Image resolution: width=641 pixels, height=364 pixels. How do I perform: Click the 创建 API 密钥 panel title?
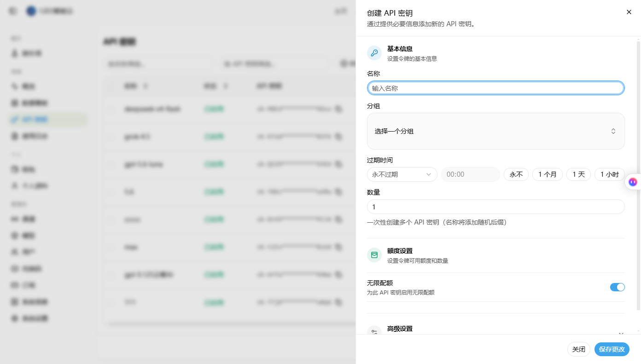click(x=390, y=13)
